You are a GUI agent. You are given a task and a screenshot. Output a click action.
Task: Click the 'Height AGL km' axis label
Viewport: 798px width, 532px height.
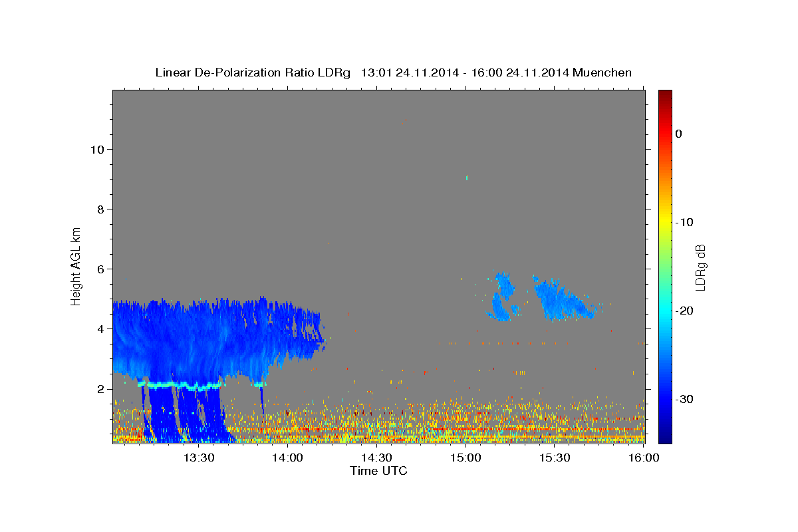[76, 266]
